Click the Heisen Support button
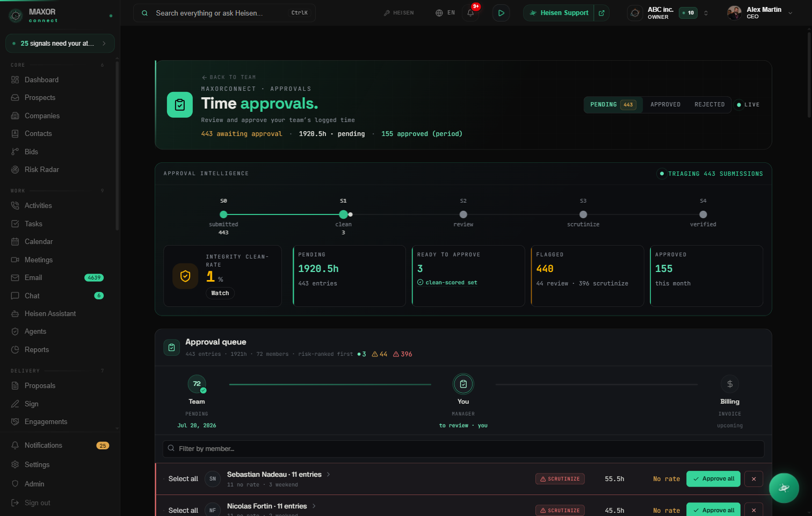 point(559,13)
